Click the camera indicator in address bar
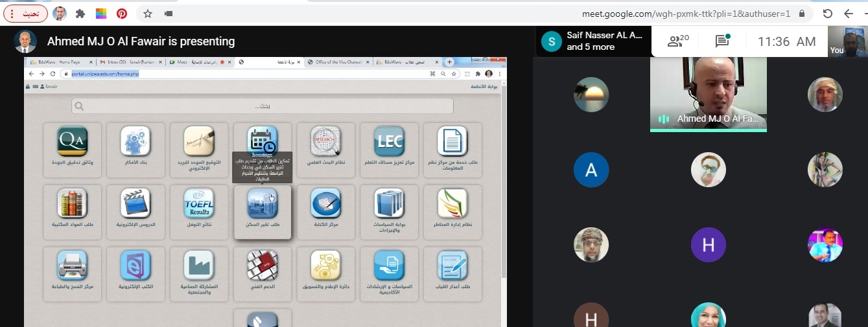This screenshot has height=327, width=868. (x=169, y=13)
